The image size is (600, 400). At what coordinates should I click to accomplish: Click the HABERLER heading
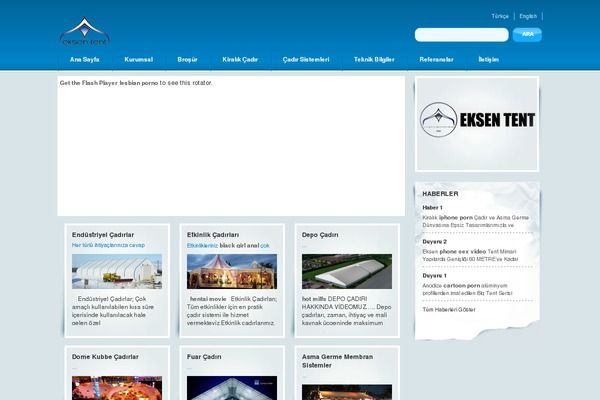[x=440, y=194]
